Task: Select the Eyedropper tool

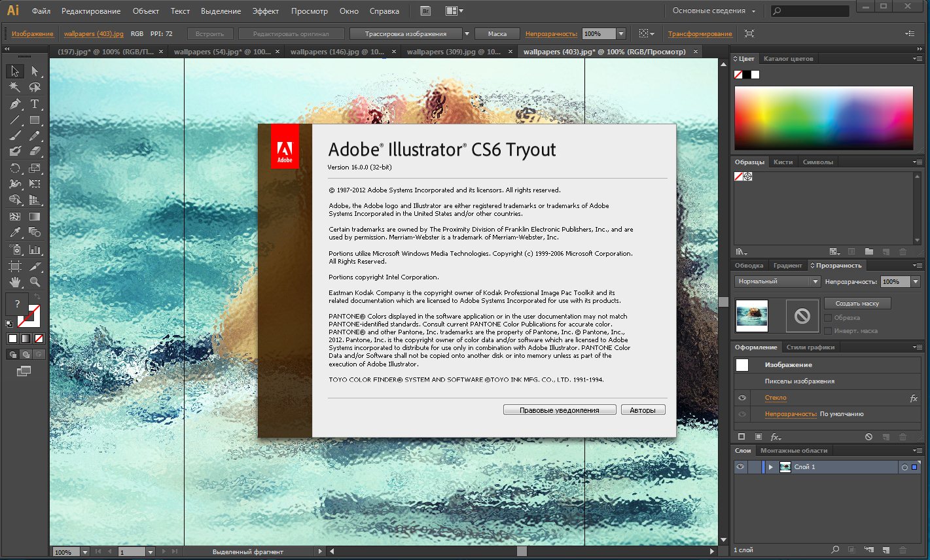Action: tap(15, 233)
